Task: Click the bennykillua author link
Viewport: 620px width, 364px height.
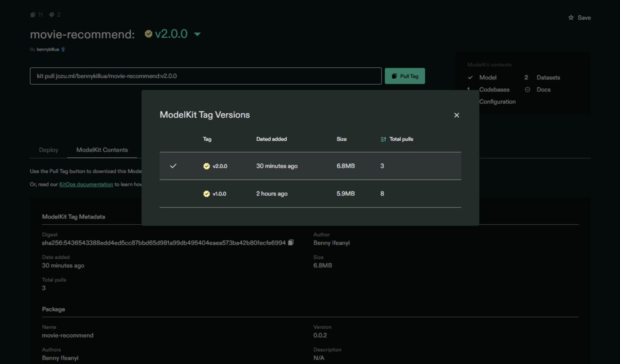Action: click(48, 49)
